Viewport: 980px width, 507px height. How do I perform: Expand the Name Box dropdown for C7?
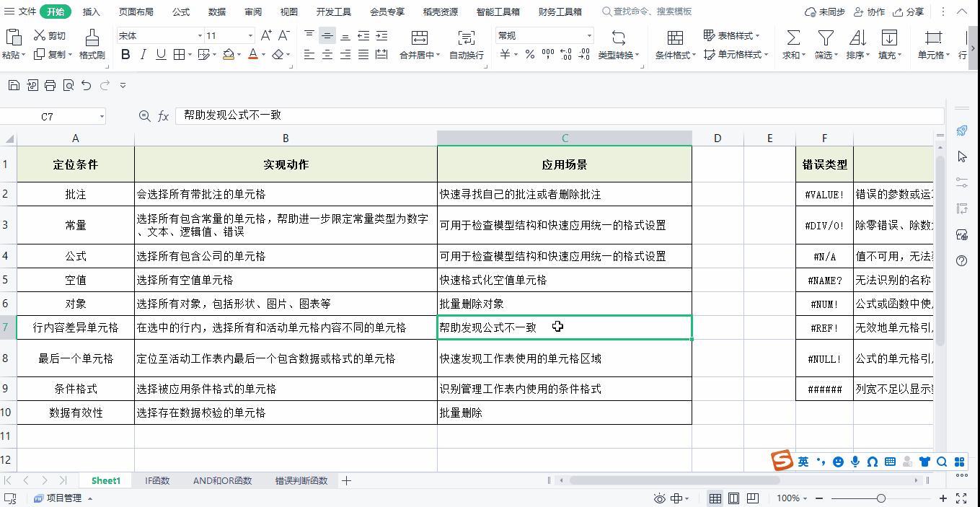(102, 116)
